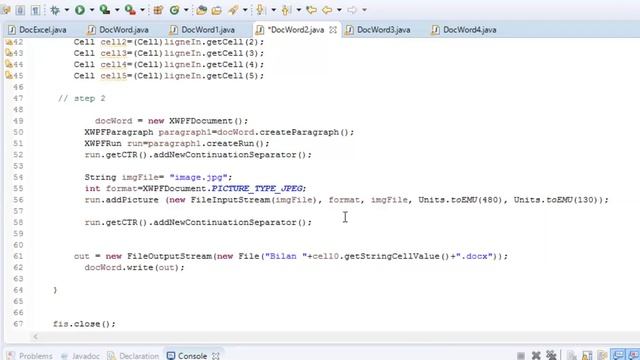Viewport: 640px width, 360px height.
Task: Toggle Scroll Lock in Console toolbar
Action: click(587, 356)
